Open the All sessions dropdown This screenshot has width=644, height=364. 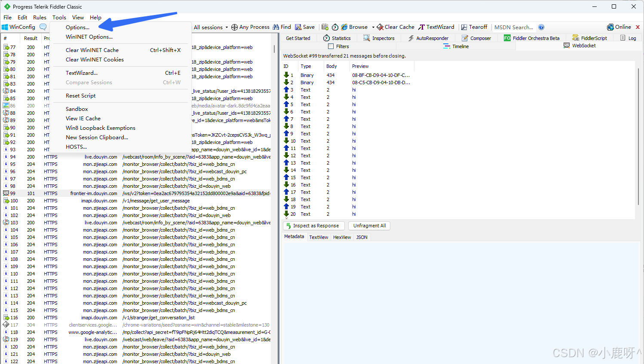(x=209, y=27)
